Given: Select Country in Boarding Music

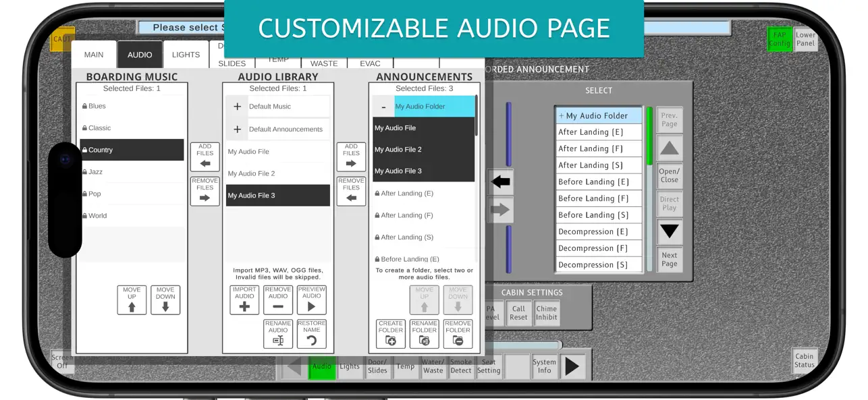Looking at the screenshot, I should (x=132, y=150).
